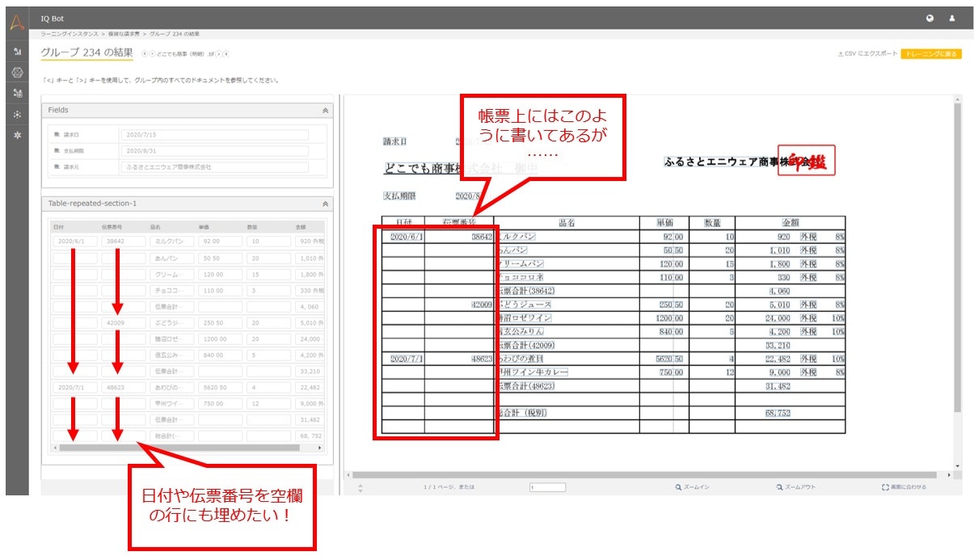Click the 日付 cell containing 2020/7/1
The height and width of the screenshot is (560, 974).
click(74, 388)
